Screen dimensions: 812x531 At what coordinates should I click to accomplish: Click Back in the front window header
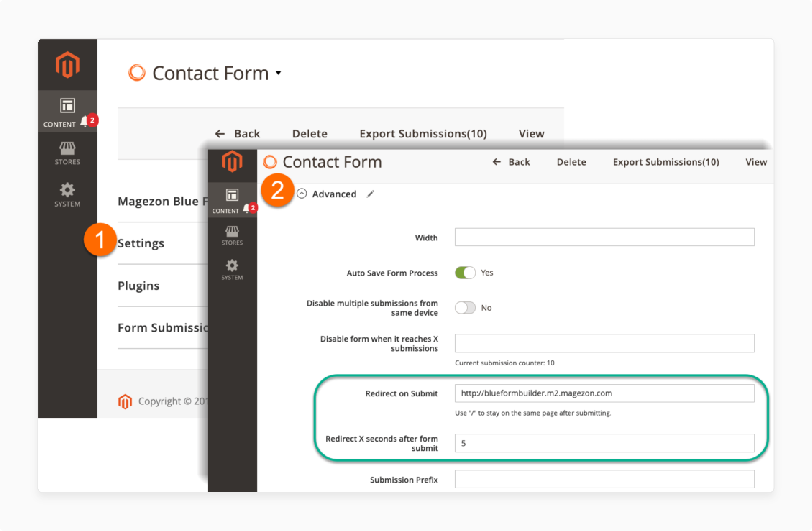(x=511, y=162)
